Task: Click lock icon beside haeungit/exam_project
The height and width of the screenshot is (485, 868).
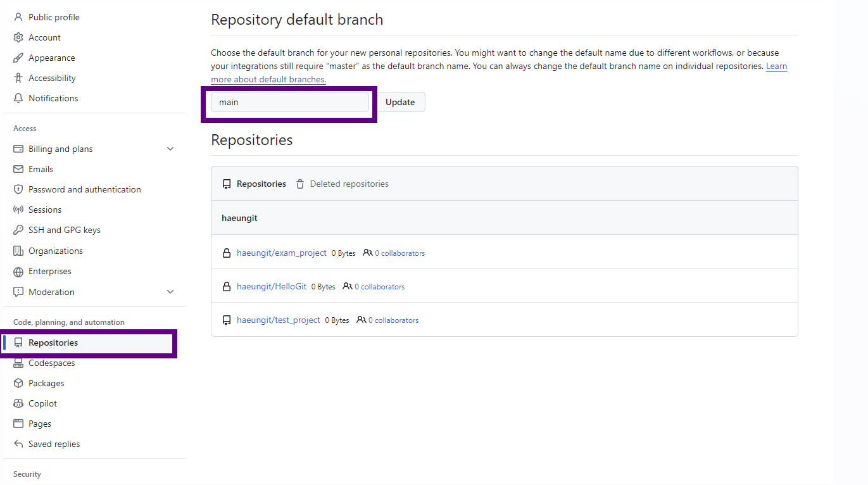Action: 227,253
